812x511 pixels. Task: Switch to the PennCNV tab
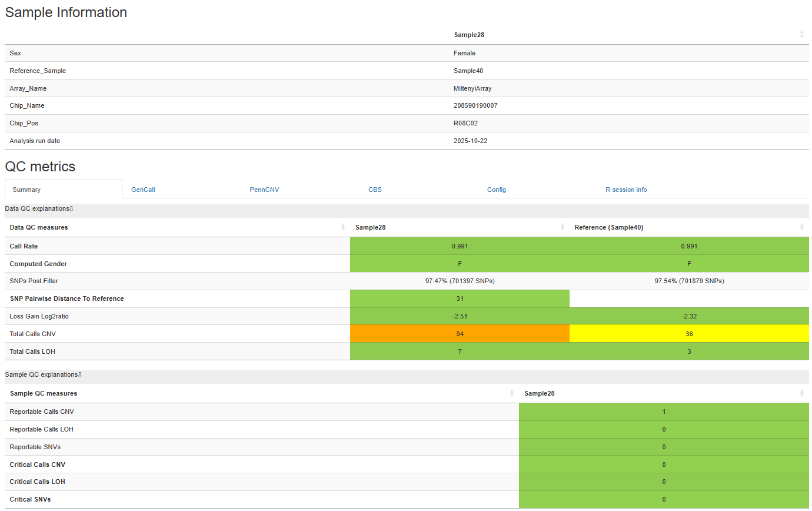tap(264, 190)
